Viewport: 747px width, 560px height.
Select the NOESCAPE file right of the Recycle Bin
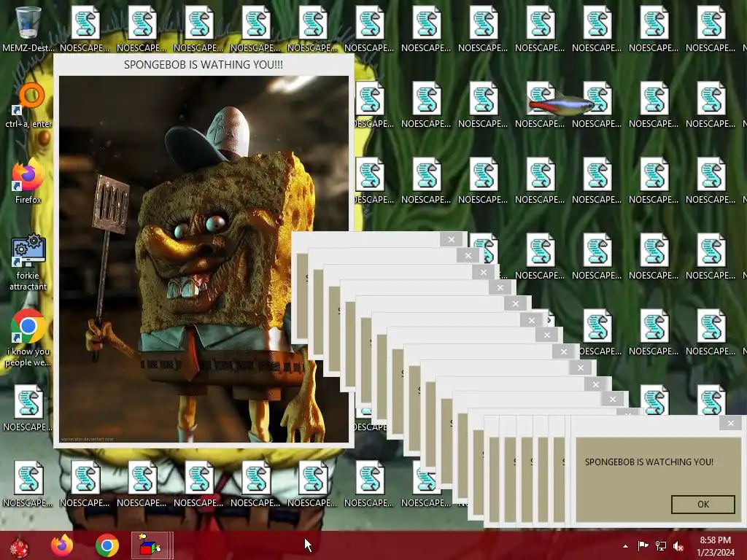85,28
